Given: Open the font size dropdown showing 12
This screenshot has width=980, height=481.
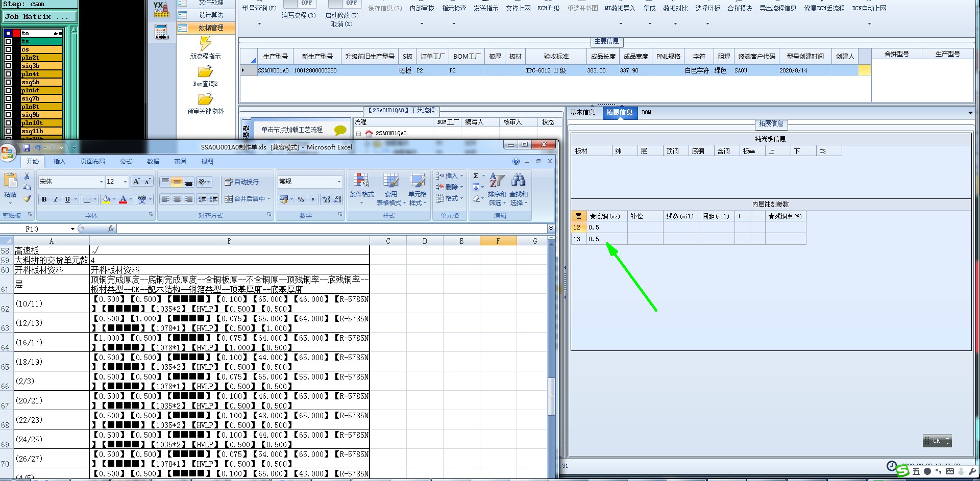Looking at the screenshot, I should coord(125,182).
